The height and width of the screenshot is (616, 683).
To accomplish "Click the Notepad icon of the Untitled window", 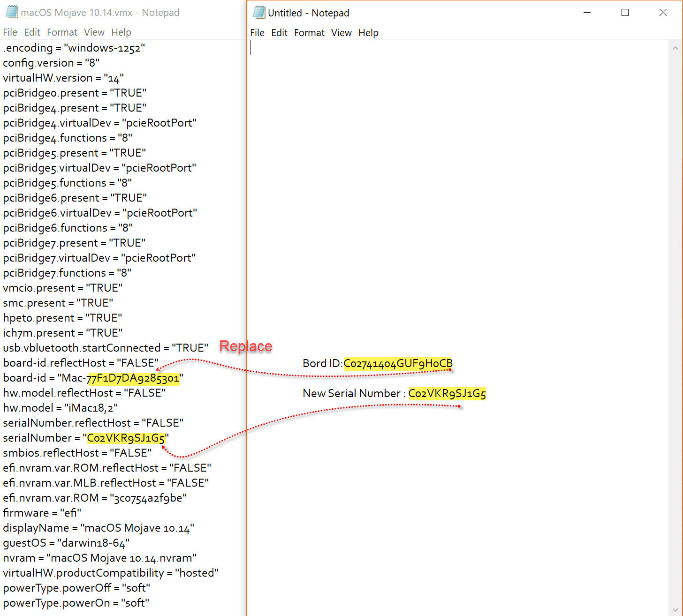I will 259,13.
